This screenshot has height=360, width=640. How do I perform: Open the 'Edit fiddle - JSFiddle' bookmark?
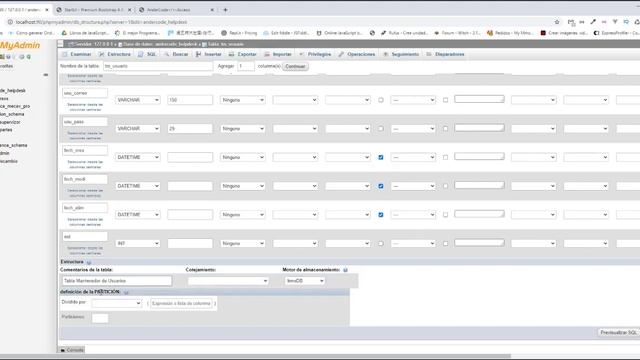(286, 33)
